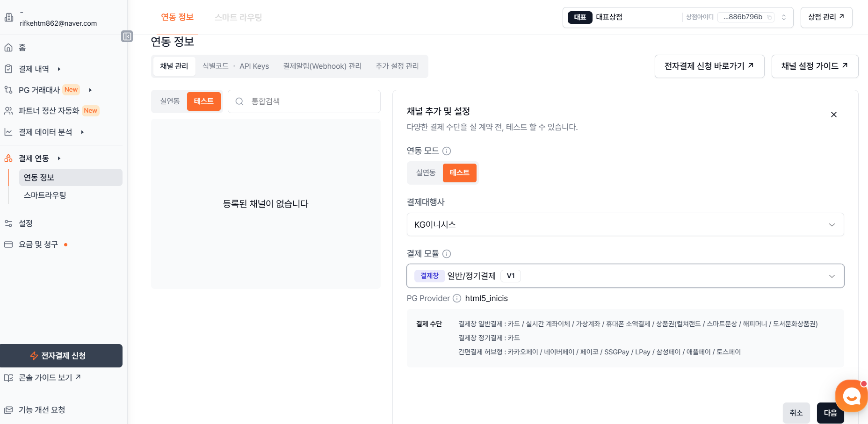
Task: Click the search magnifier icon
Action: [239, 101]
